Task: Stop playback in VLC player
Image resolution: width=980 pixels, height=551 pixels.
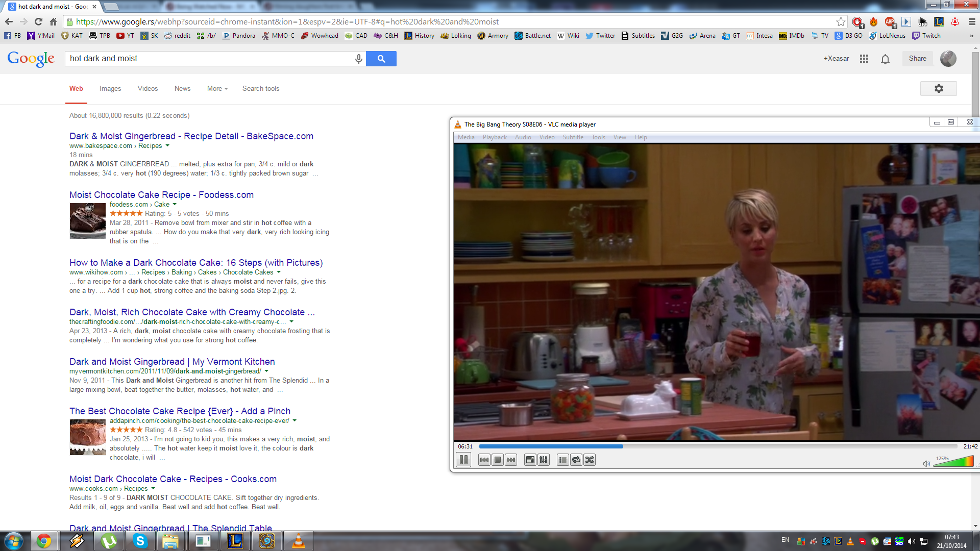Action: (x=498, y=460)
